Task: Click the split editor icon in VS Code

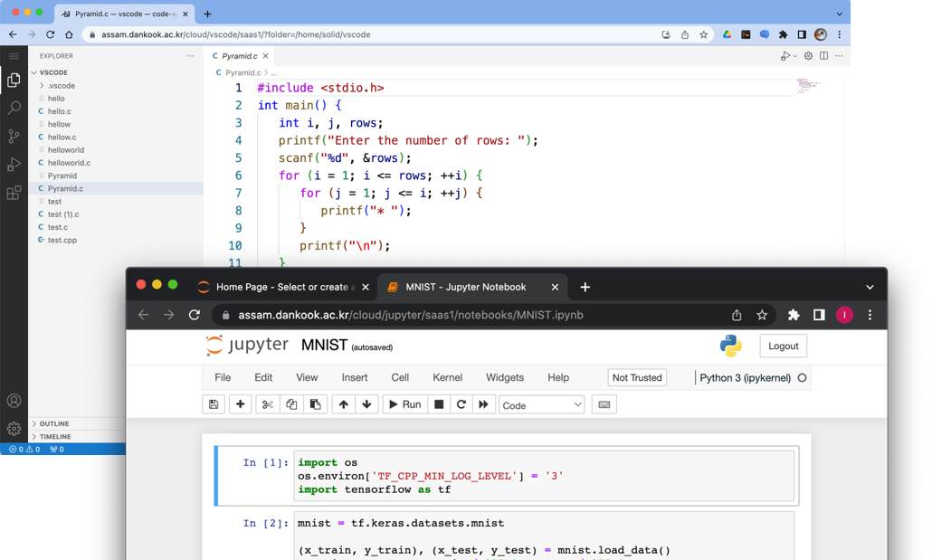Action: pyautogui.click(x=823, y=56)
